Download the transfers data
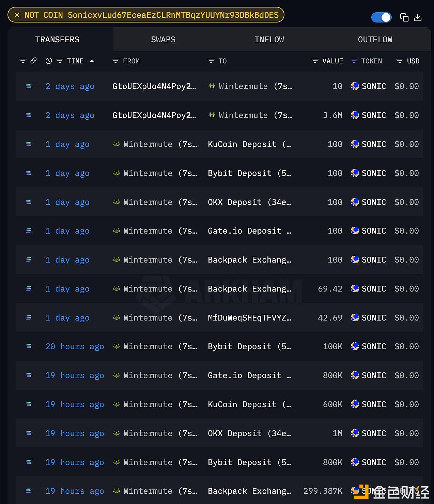Viewport: 434px width, 504px height. tap(418, 17)
